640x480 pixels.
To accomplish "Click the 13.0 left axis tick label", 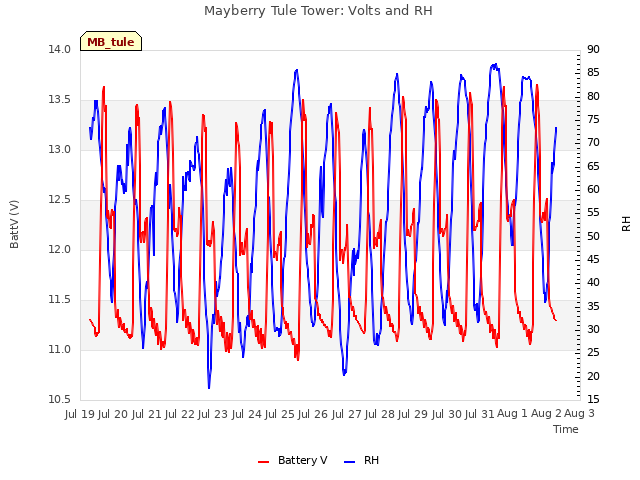I will (x=59, y=150).
